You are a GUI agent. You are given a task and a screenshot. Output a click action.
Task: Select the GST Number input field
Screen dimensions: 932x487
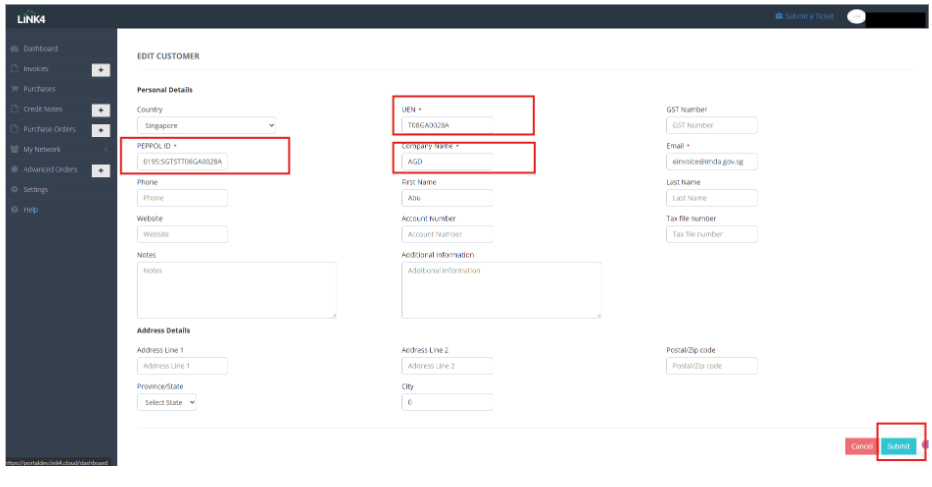pyautogui.click(x=711, y=125)
